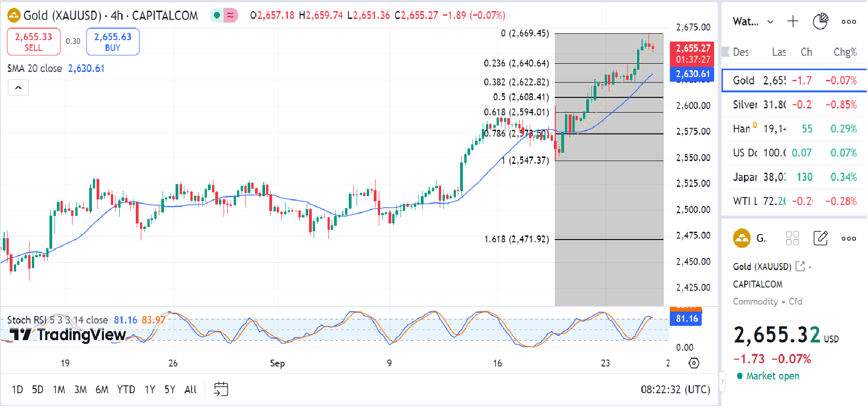Toggle the green market status indicator
868x408 pixels.
click(217, 16)
